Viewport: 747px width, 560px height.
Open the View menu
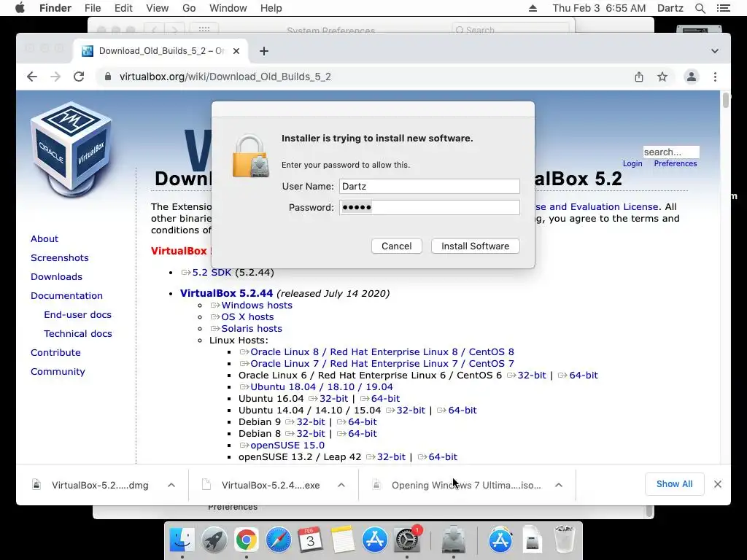[x=158, y=8]
